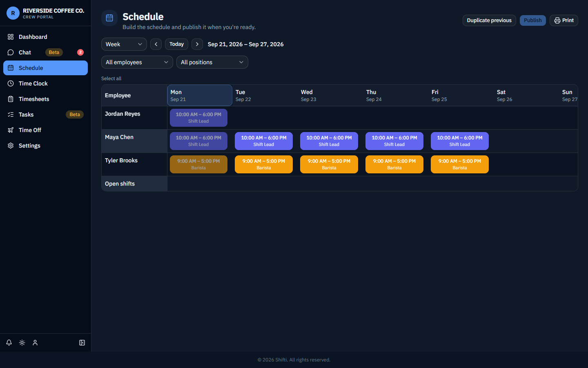Collapse the sidebar panel icon
This screenshot has width=588, height=368.
click(82, 343)
